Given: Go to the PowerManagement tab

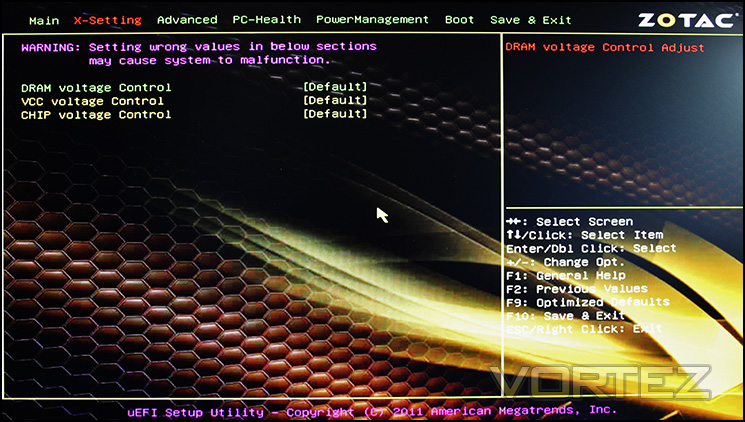Looking at the screenshot, I should [372, 20].
